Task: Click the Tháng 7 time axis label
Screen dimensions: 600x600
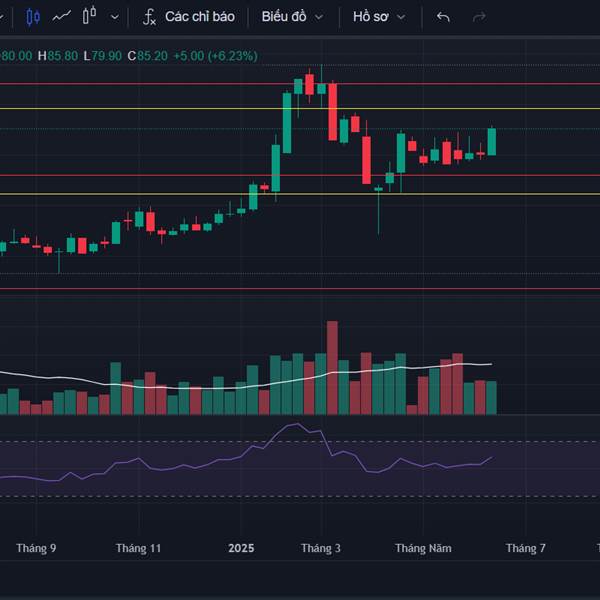Action: click(525, 548)
